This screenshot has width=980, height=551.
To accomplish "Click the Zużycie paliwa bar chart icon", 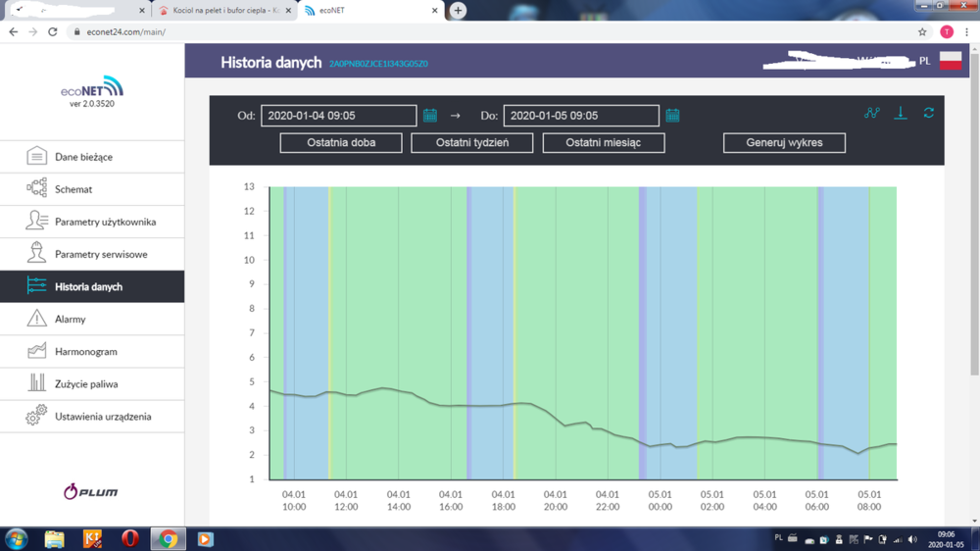I will point(36,383).
